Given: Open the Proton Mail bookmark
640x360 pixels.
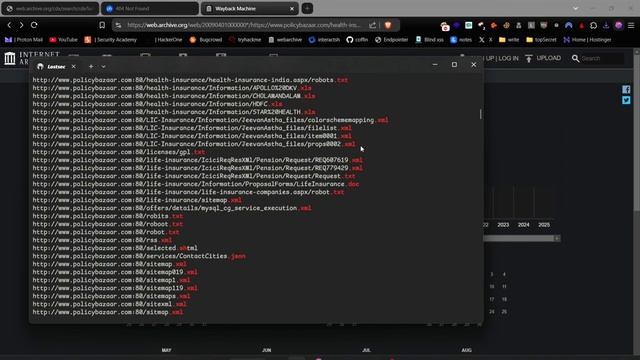Looking at the screenshot, I should point(24,40).
